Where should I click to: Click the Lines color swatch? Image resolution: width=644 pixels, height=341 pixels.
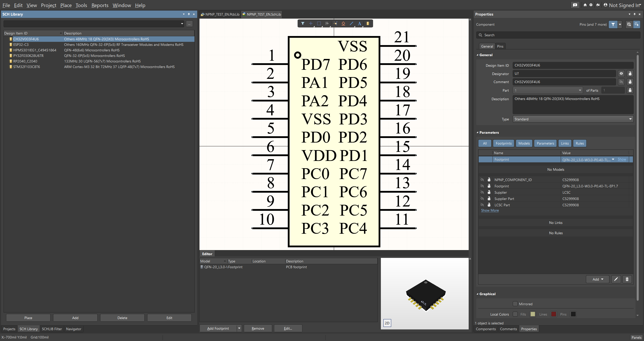tap(553, 314)
